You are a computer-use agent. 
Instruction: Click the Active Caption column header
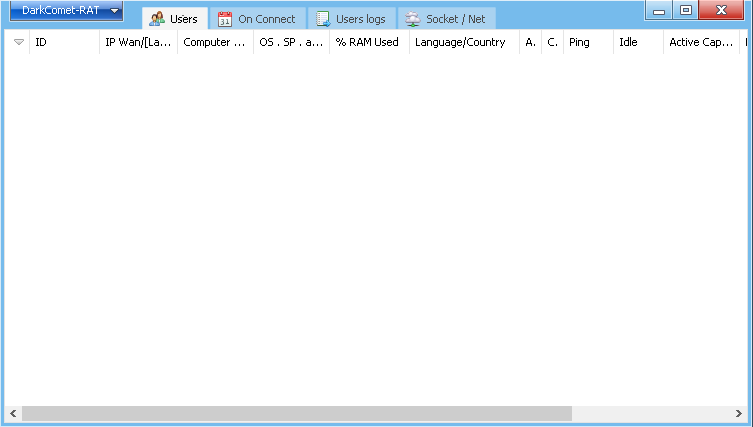[701, 43]
